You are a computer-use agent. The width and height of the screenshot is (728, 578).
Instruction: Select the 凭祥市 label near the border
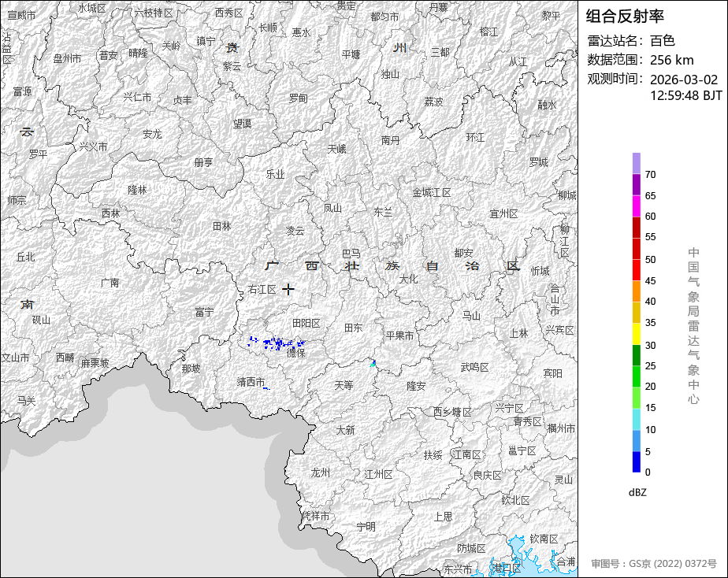[x=315, y=516]
